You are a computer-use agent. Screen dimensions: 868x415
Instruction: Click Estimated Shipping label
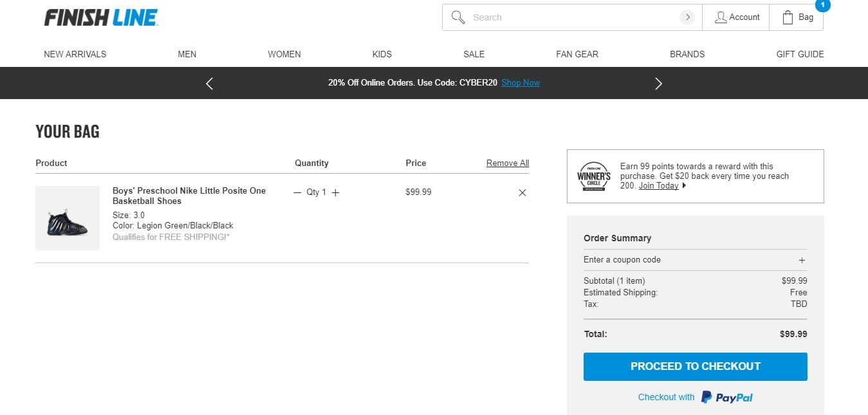(621, 292)
